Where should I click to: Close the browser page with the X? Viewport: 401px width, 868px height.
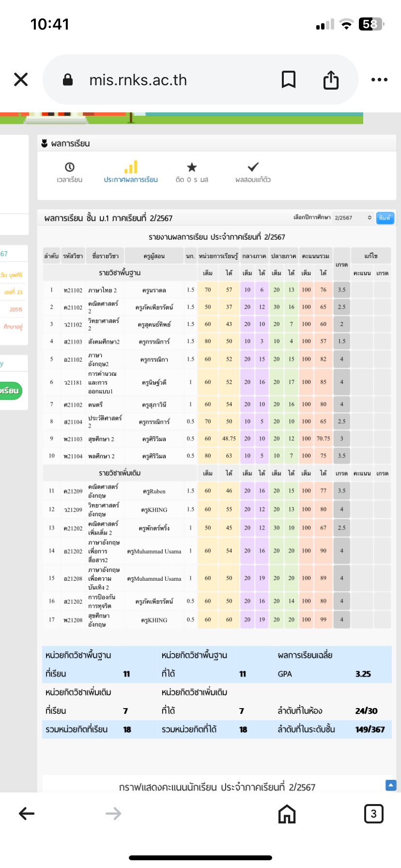point(21,79)
